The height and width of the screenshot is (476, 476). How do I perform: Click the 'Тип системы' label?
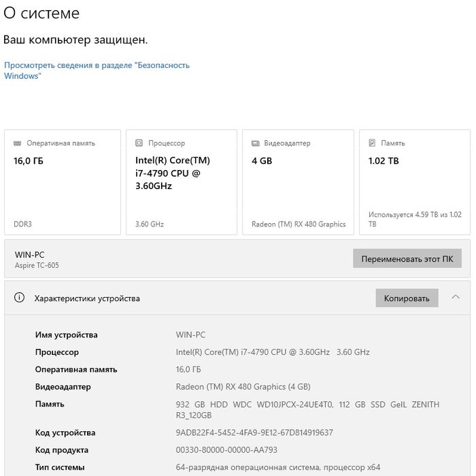tap(60, 467)
